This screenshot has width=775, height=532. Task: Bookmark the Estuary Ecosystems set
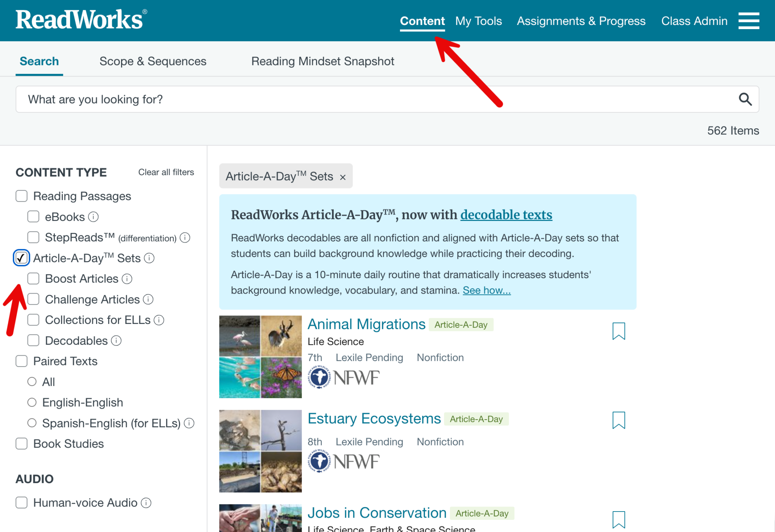coord(619,420)
